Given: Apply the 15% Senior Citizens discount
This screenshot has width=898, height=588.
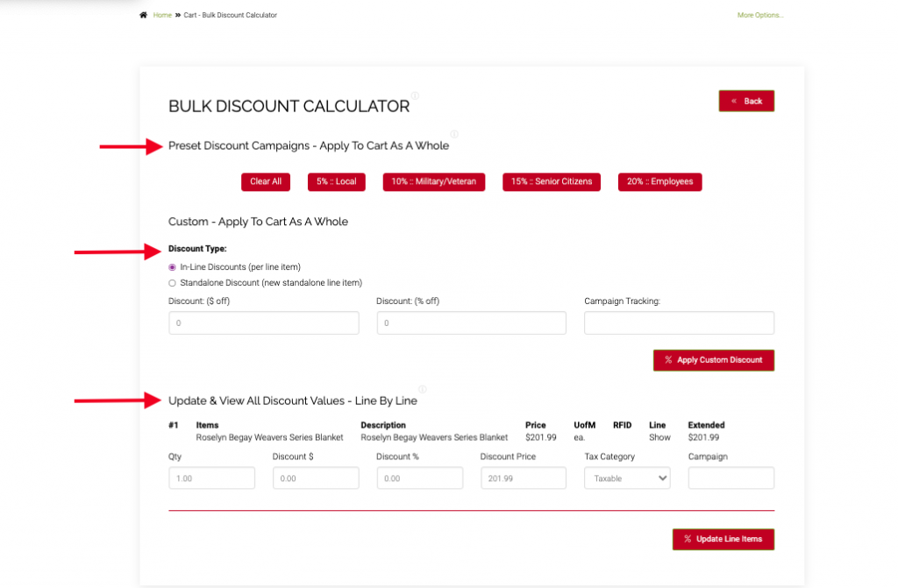Looking at the screenshot, I should 552,181.
